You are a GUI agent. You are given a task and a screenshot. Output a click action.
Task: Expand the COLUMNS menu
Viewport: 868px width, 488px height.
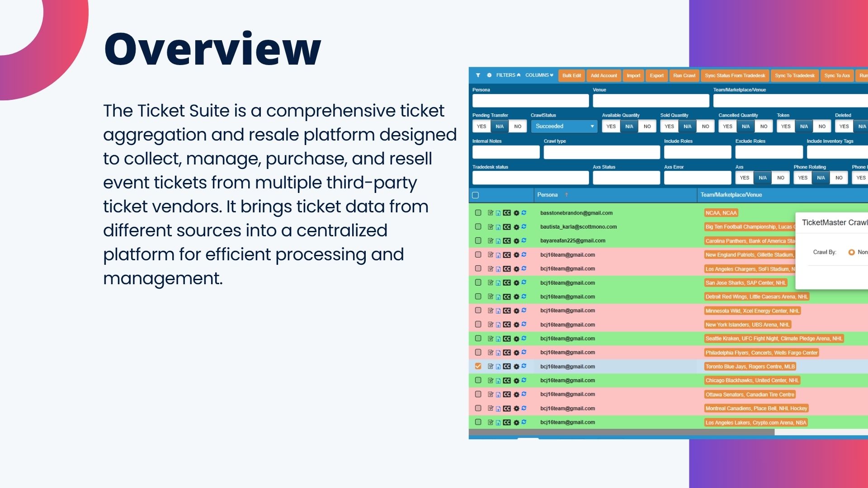point(539,75)
